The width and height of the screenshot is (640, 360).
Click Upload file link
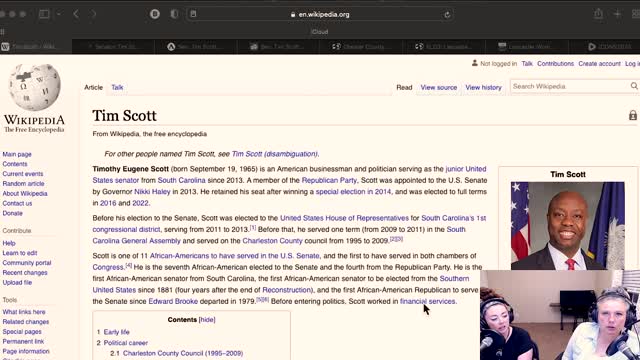17,282
